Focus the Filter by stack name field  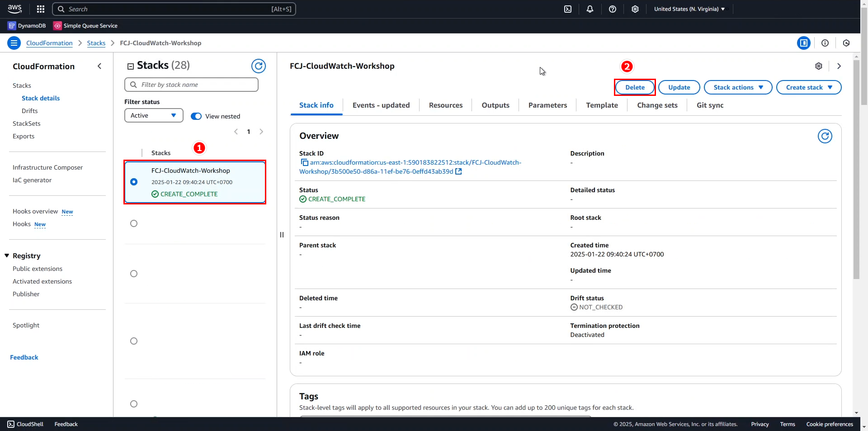(x=191, y=85)
